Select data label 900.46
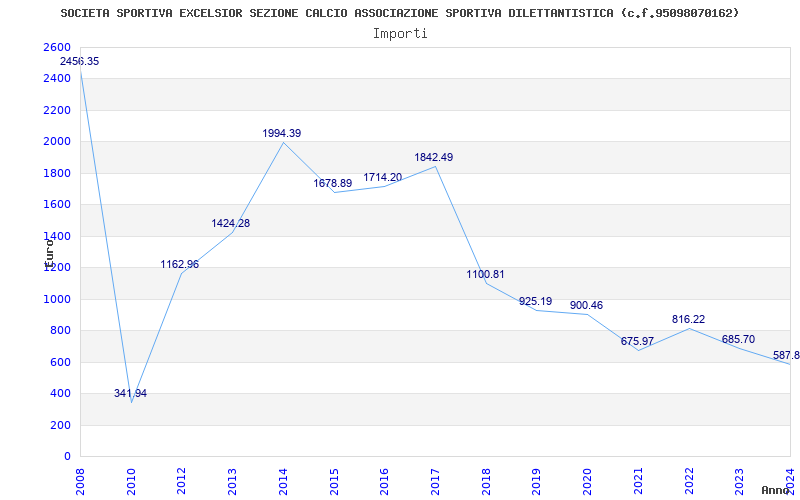The image size is (800, 500). tap(586, 305)
